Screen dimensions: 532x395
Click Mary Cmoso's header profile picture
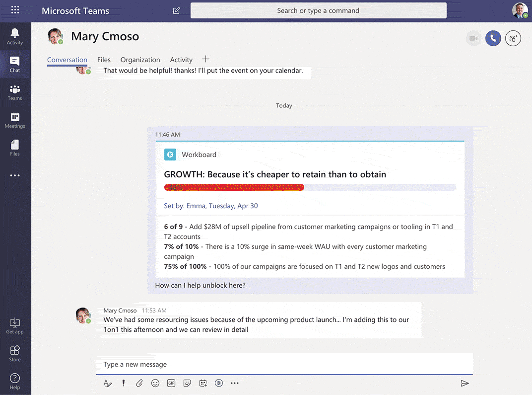56,36
